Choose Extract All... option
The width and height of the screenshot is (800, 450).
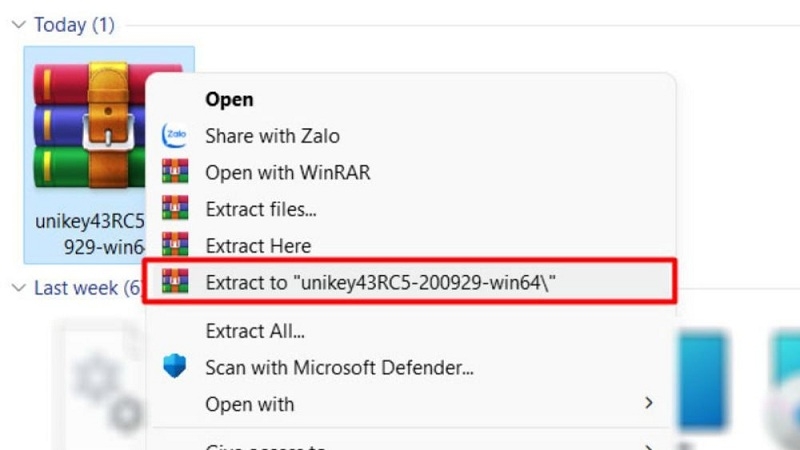(x=255, y=331)
